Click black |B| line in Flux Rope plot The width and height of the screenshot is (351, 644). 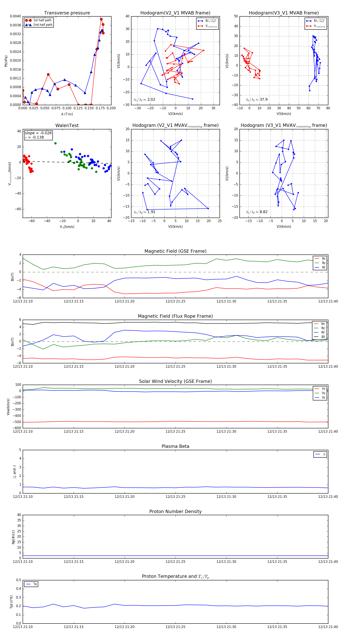[175, 323]
